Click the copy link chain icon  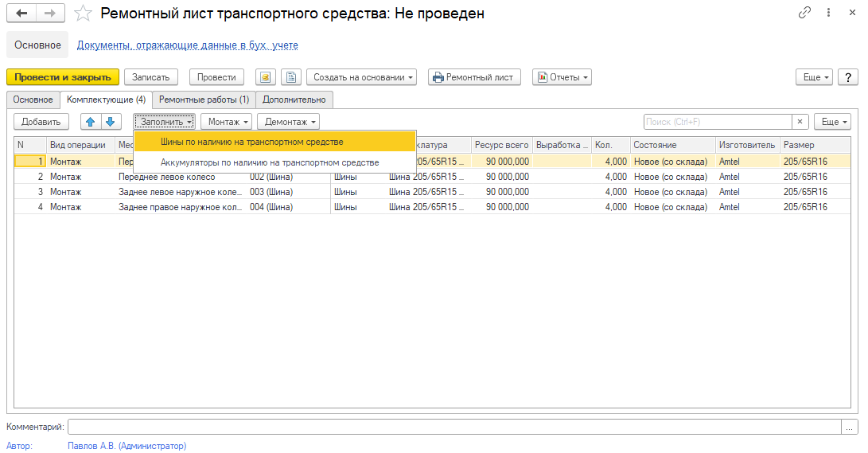pyautogui.click(x=805, y=14)
